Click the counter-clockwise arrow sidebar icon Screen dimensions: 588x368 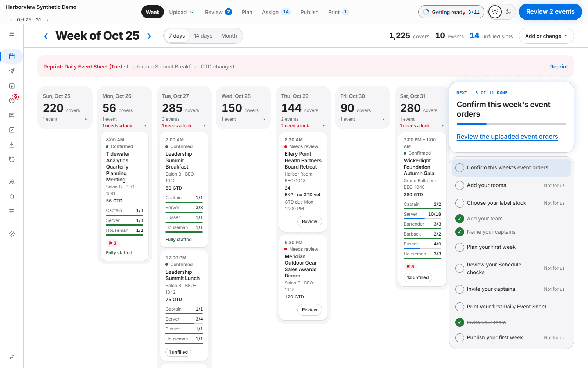[x=12, y=159]
